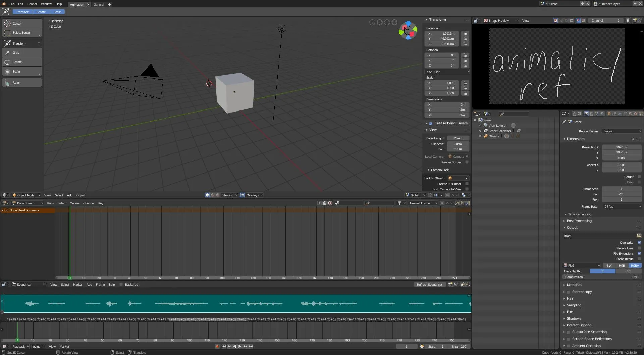Image resolution: width=644 pixels, height=355 pixels.
Task: Select the RGB color mode button
Action: 622,266
